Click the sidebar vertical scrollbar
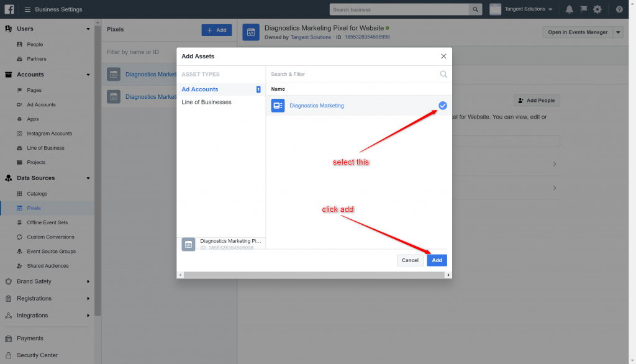Screen dimensions: 636x364 coord(98,170)
